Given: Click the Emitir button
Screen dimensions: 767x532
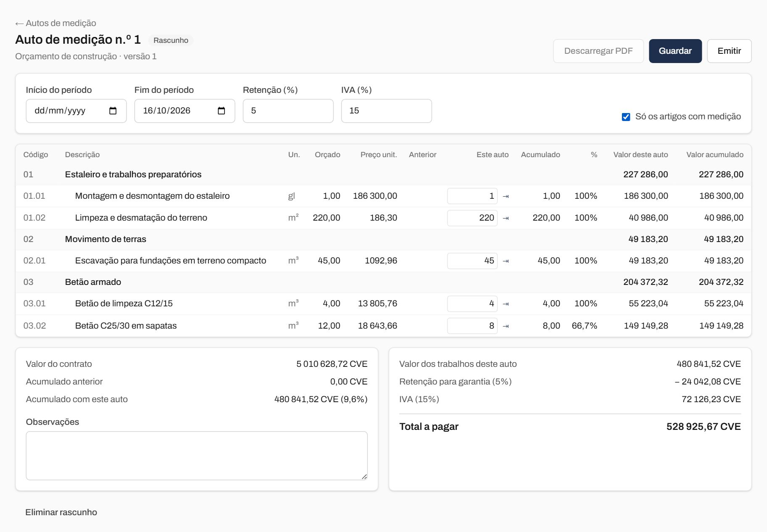Looking at the screenshot, I should (729, 51).
